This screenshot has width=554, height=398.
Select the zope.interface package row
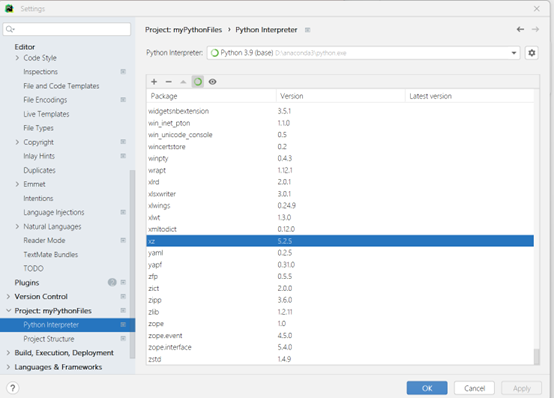pos(340,347)
